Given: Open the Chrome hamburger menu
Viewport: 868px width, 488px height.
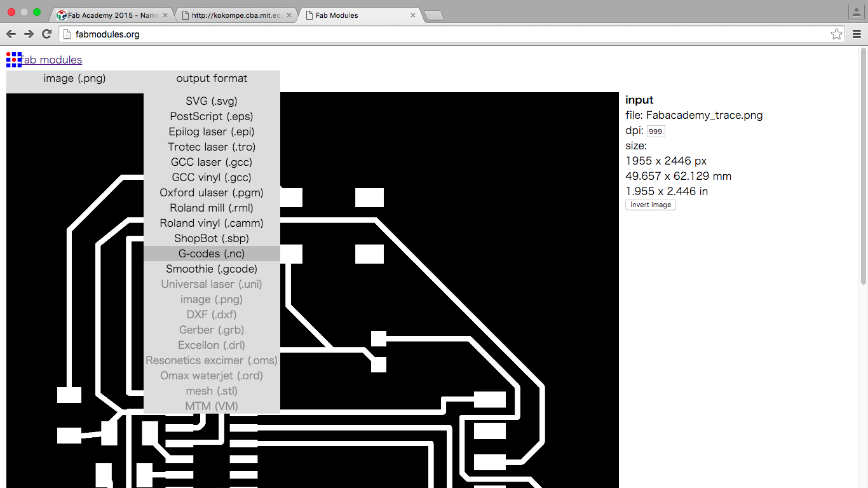Looking at the screenshot, I should point(857,34).
